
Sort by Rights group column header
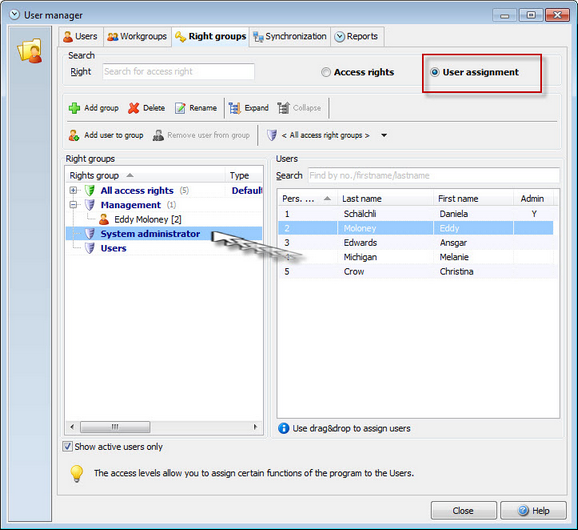(146, 175)
